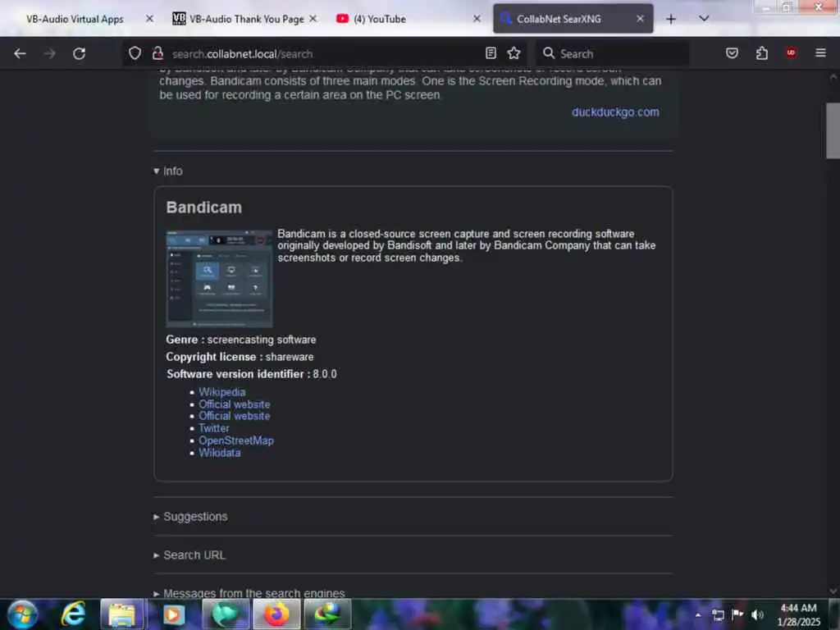
Task: Click the padlock site info icon
Action: [x=157, y=53]
